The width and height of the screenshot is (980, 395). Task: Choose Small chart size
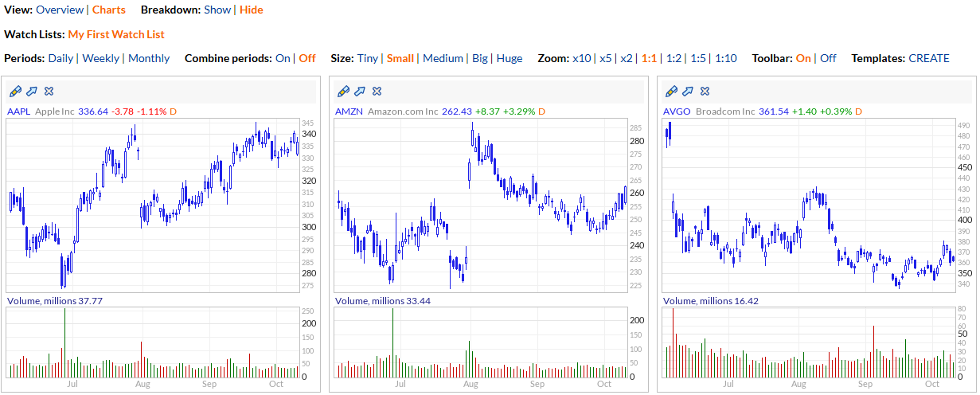(x=400, y=58)
